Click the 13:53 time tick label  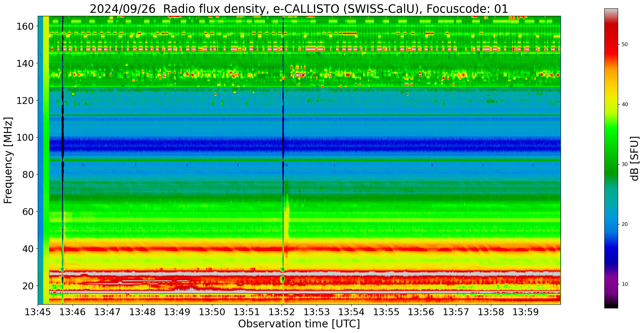click(x=317, y=312)
